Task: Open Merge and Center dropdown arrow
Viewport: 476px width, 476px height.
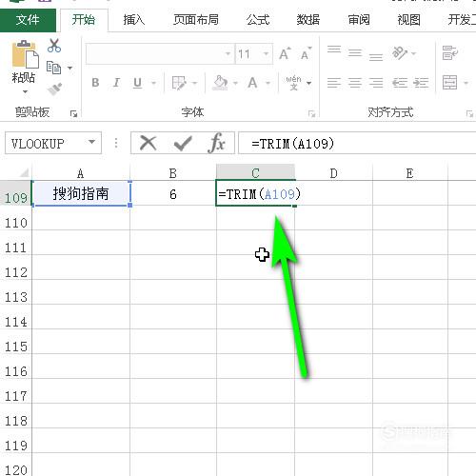Action: [466, 84]
